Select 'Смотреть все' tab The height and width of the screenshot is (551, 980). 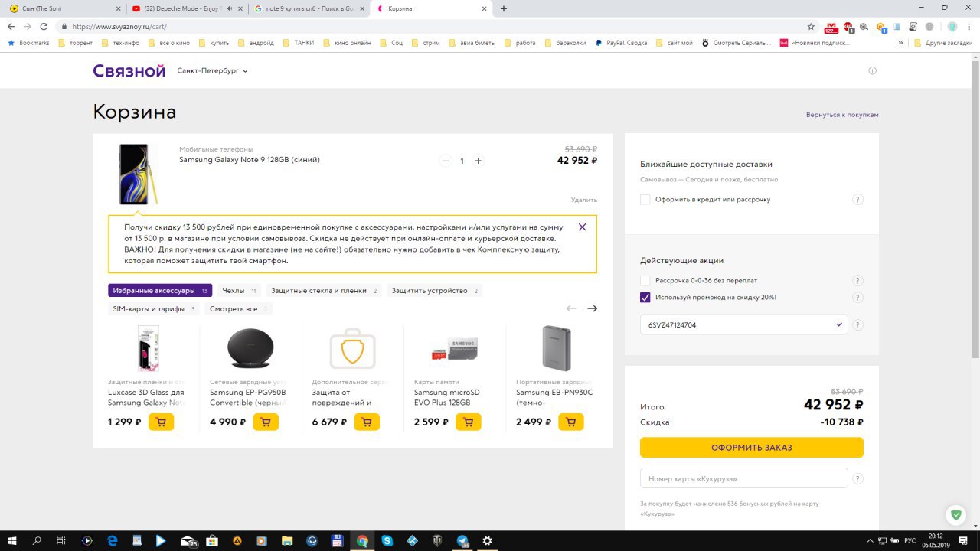238,309
